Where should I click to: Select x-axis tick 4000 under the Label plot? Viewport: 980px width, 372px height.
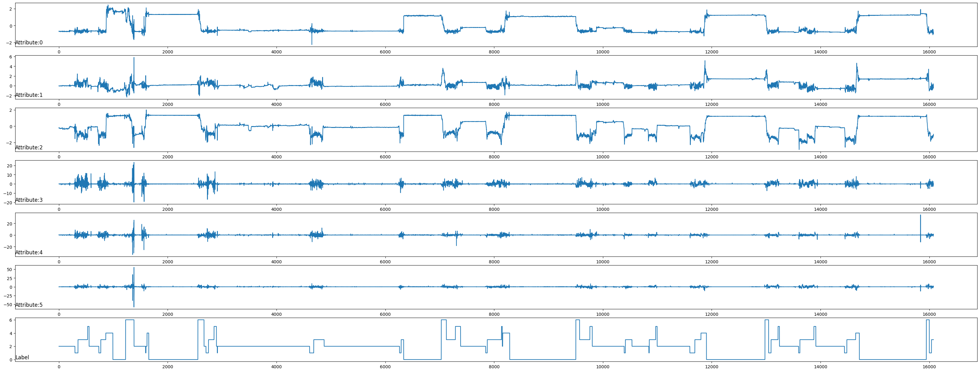(276, 367)
